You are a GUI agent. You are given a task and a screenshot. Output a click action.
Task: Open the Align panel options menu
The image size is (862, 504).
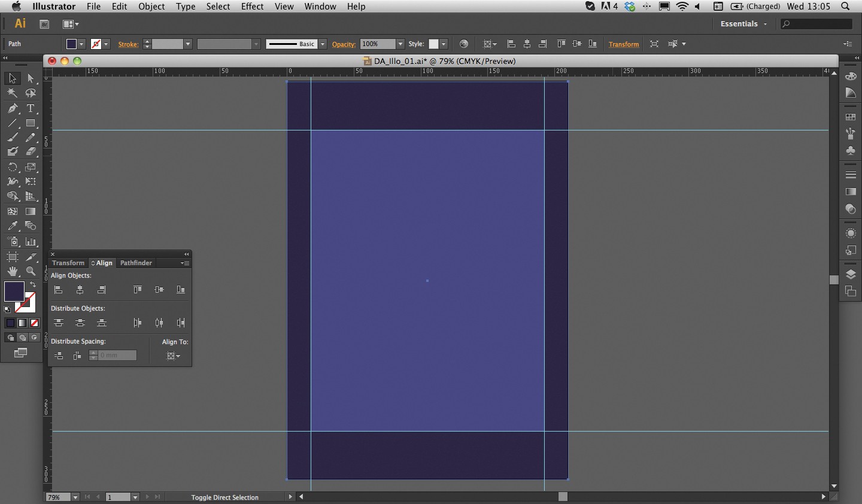185,263
